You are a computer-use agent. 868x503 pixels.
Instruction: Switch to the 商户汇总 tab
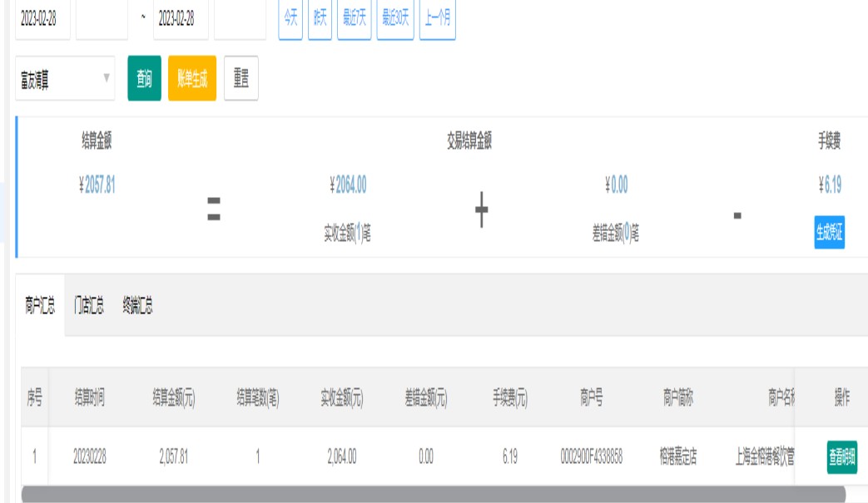(x=40, y=306)
